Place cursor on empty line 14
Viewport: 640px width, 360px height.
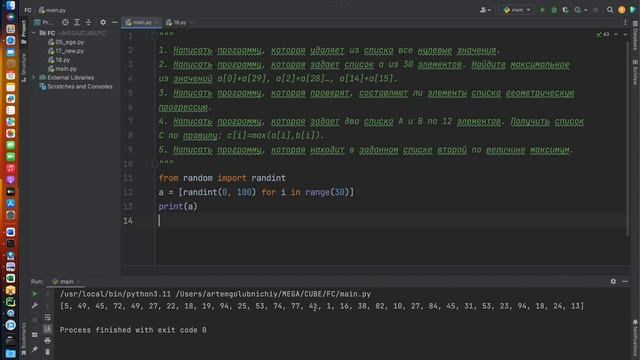(x=392, y=220)
